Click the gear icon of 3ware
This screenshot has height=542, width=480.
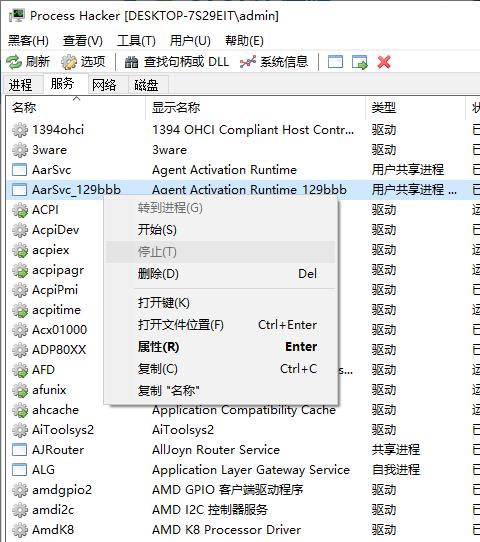[20, 150]
